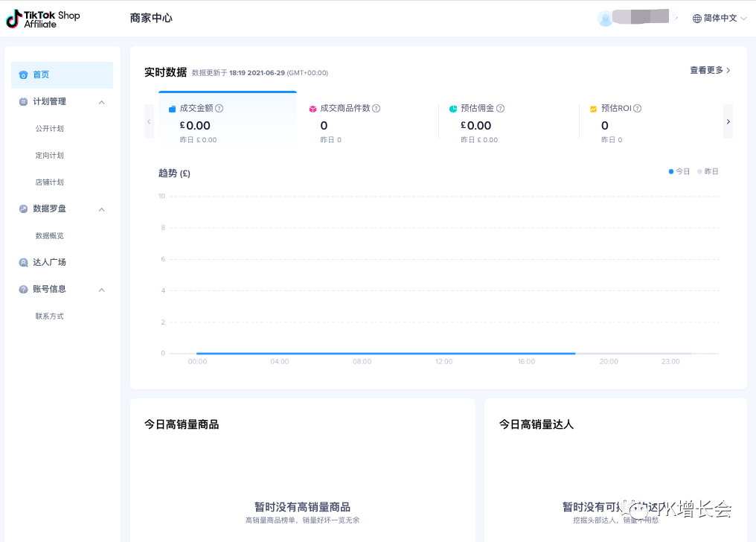The image size is (756, 542).
Task: Open the 联系方式 page
Action: [51, 316]
